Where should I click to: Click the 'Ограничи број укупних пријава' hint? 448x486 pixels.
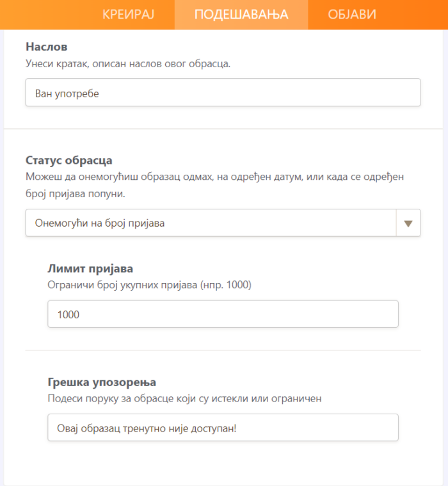click(x=150, y=285)
